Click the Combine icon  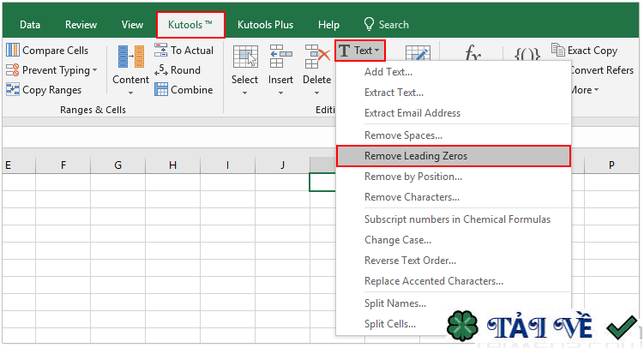point(161,90)
